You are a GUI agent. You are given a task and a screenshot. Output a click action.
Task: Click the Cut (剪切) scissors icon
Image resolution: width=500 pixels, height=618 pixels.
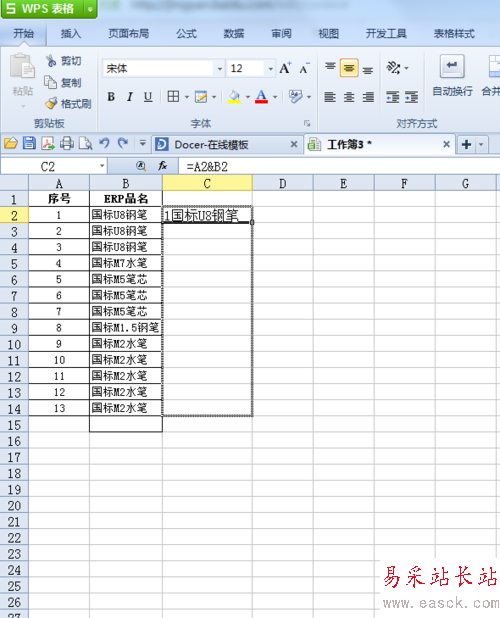point(51,61)
